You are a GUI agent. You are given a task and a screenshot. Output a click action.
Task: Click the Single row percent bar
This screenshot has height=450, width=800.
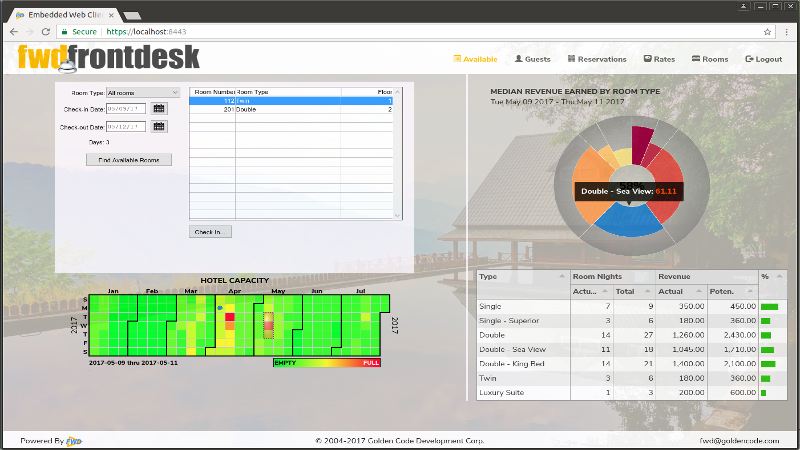click(769, 307)
